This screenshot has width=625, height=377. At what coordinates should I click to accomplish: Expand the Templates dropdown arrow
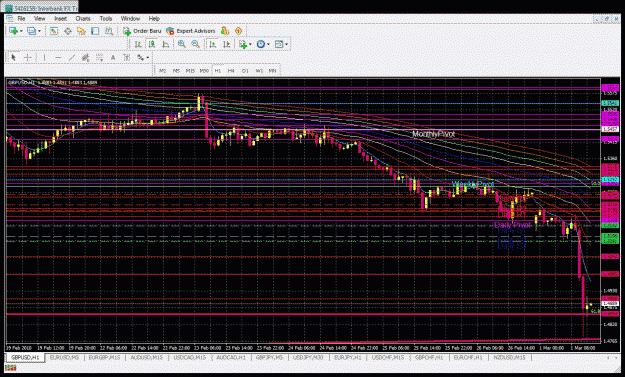click(286, 44)
